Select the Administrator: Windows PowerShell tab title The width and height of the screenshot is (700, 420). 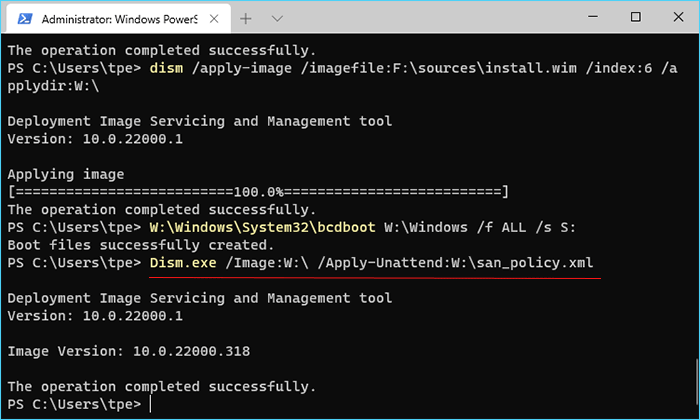(119, 19)
